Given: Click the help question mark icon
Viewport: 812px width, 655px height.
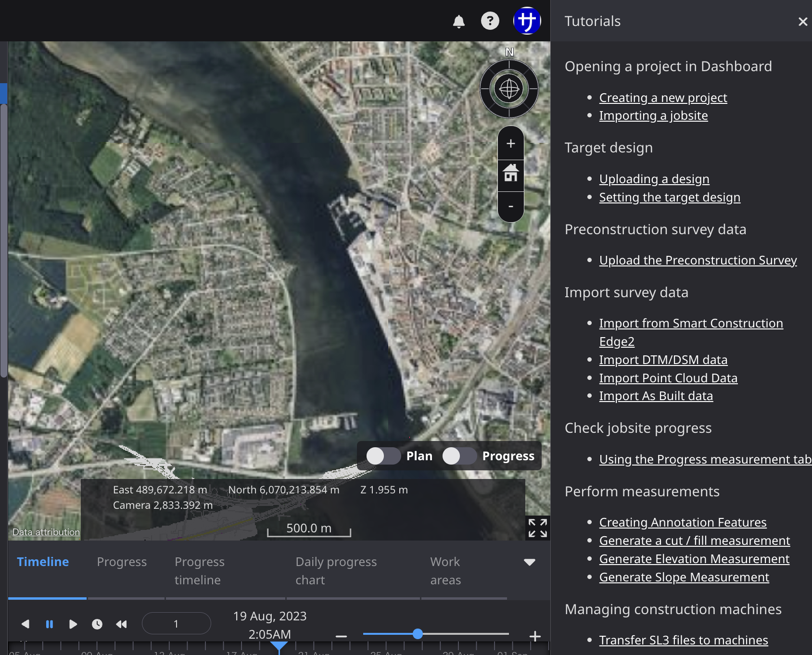Looking at the screenshot, I should pos(490,21).
